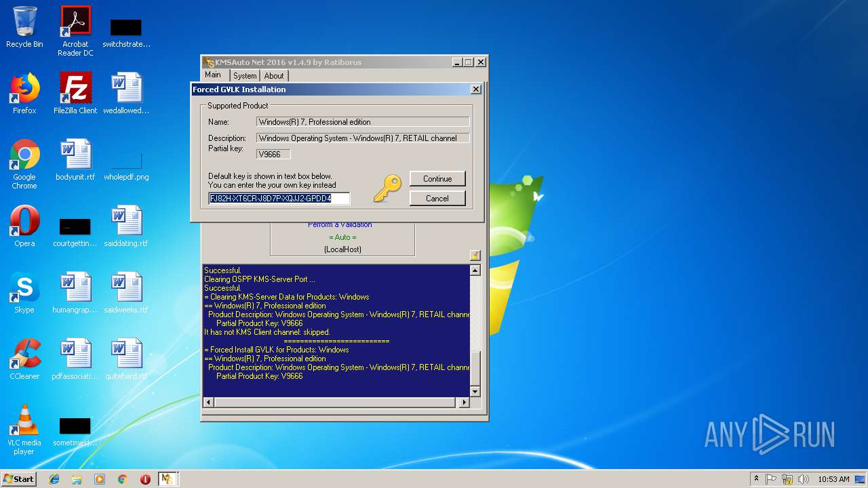
Task: Select the VLC media player icon
Action: tap(24, 430)
